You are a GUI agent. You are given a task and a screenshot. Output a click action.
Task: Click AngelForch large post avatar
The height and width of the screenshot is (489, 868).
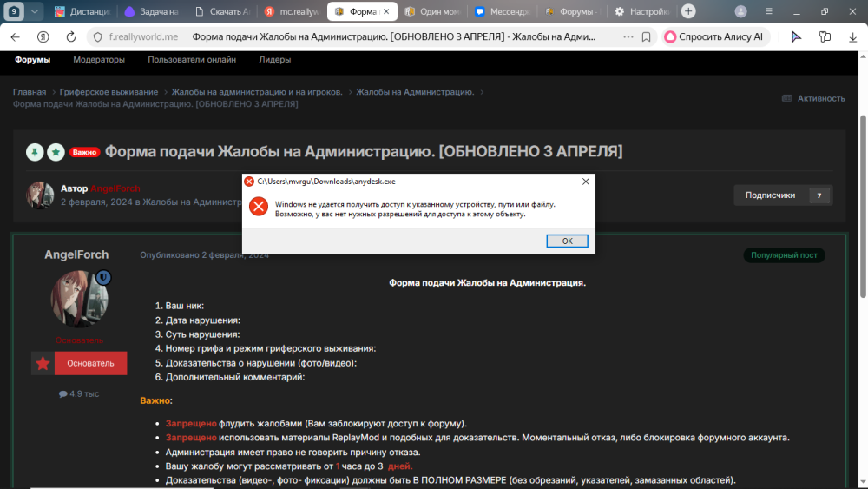[79, 299]
